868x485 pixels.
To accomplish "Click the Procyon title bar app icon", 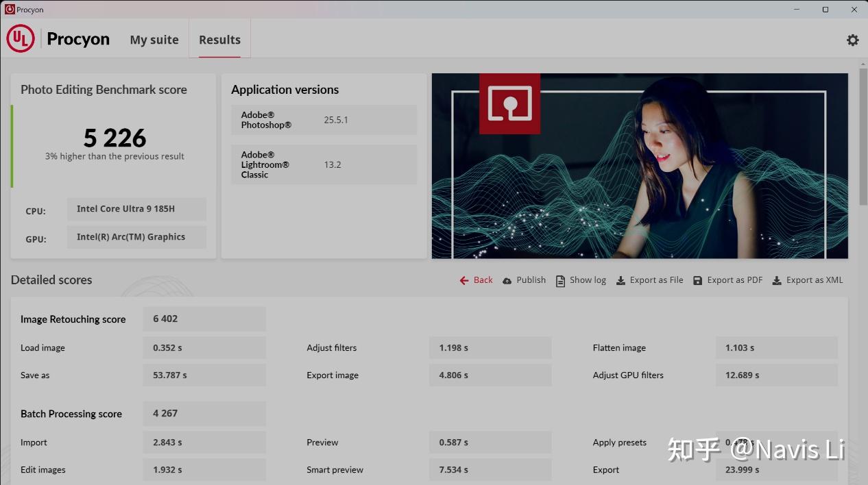I will pos(10,10).
